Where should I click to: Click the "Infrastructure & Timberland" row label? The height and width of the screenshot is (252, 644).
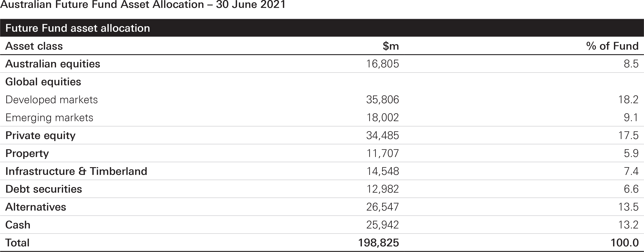tap(76, 171)
